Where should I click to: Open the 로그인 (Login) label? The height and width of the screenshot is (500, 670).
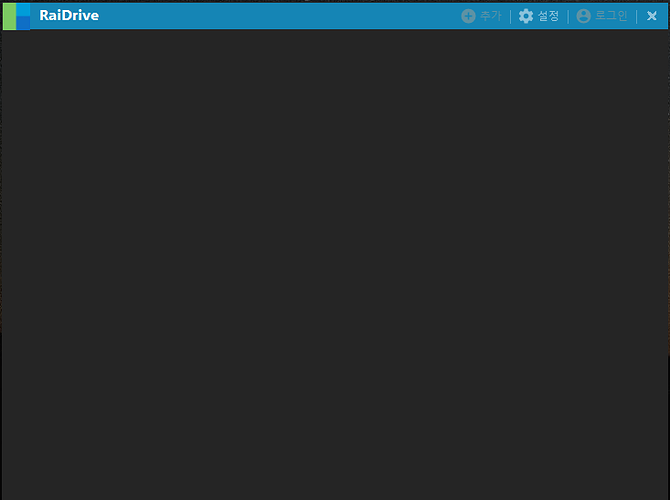tap(611, 16)
